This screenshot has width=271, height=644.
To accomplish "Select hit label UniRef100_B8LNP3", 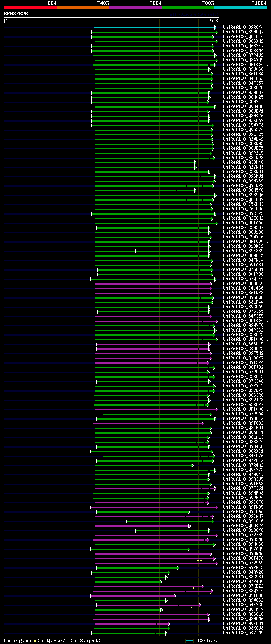I will pos(243,158).
